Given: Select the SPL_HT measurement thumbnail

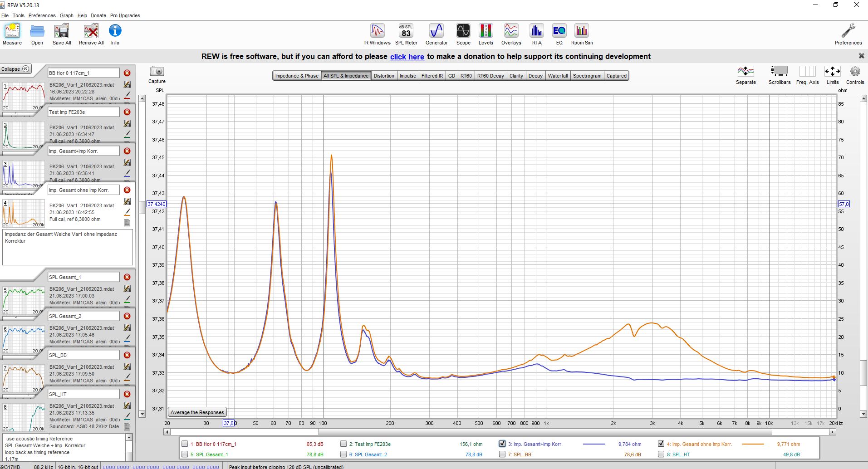Looking at the screenshot, I should (x=24, y=417).
